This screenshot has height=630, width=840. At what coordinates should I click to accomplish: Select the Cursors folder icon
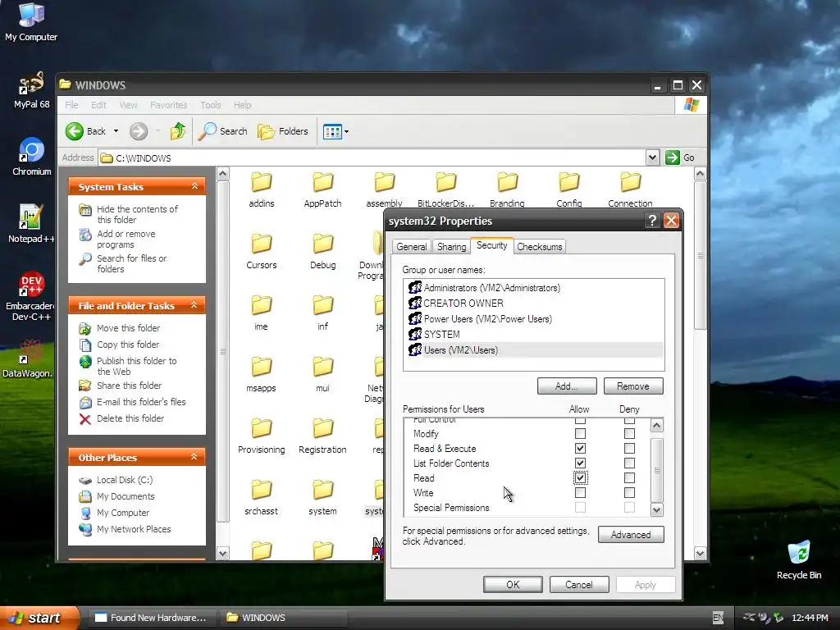coord(262,244)
